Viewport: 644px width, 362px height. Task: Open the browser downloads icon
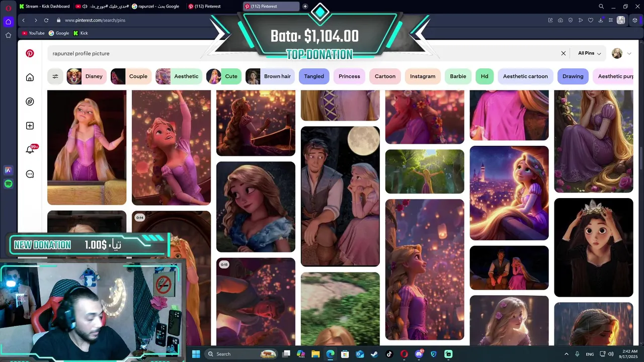click(601, 20)
